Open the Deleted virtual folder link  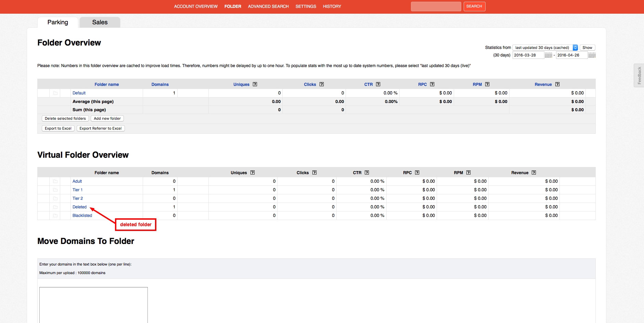79,207
